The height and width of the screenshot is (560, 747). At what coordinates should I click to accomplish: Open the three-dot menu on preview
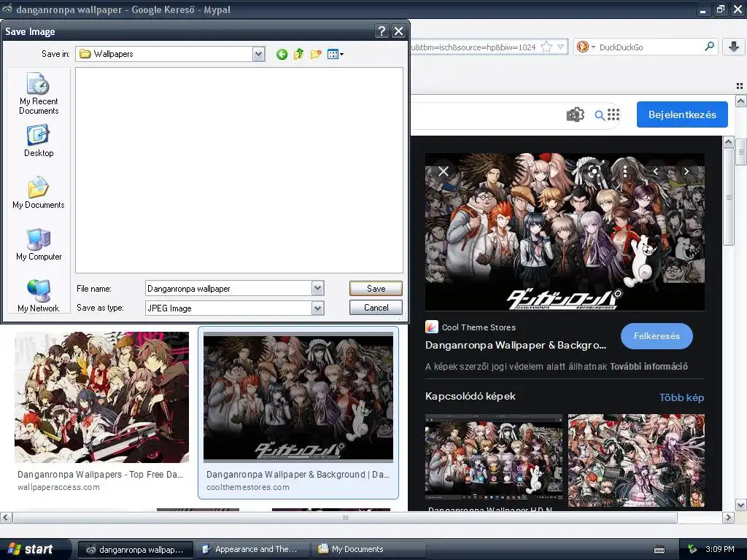(x=624, y=171)
